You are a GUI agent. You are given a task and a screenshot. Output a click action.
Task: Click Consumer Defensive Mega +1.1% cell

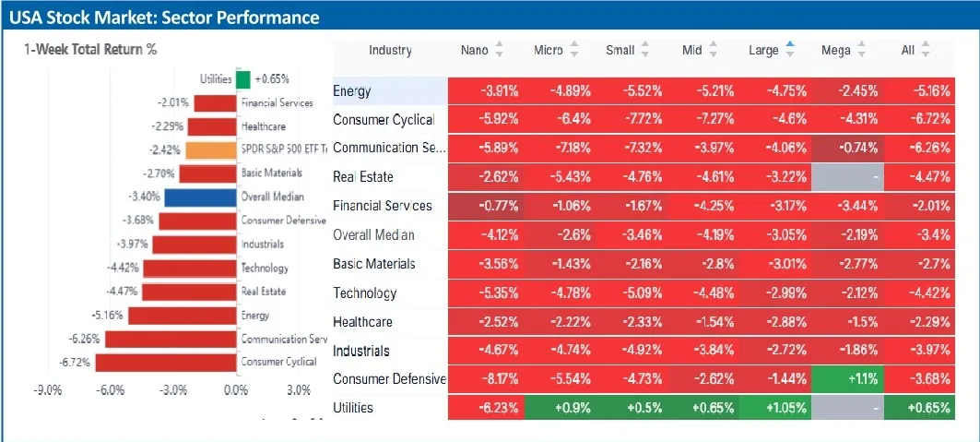point(847,378)
